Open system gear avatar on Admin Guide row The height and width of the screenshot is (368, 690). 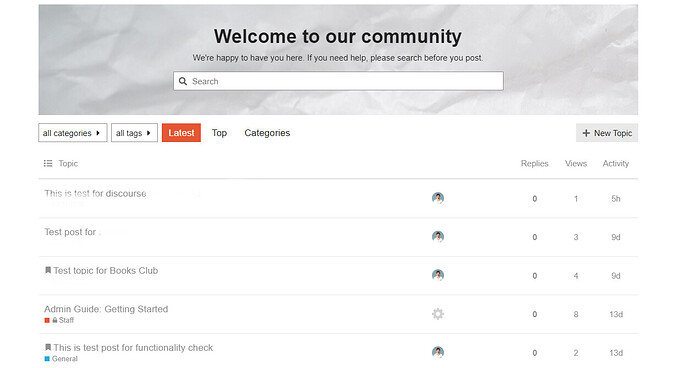click(438, 314)
